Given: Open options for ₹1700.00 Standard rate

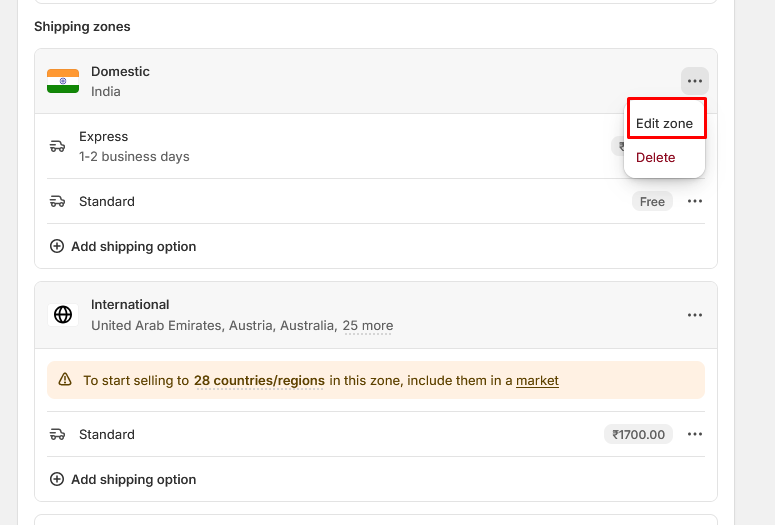Looking at the screenshot, I should coord(695,435).
